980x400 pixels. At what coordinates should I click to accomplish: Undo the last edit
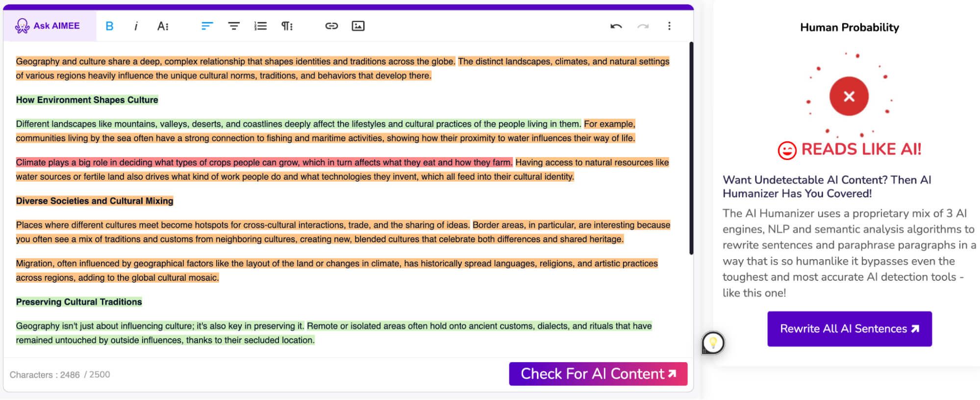[x=616, y=26]
